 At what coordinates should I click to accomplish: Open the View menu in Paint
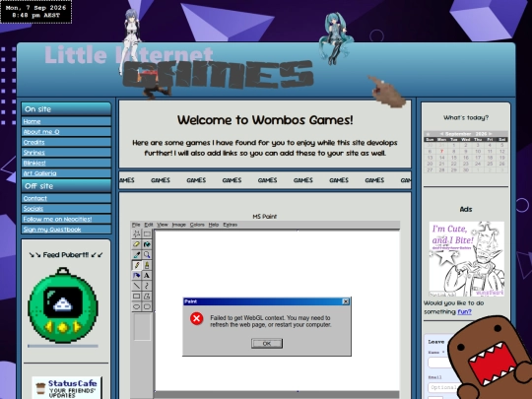(163, 225)
